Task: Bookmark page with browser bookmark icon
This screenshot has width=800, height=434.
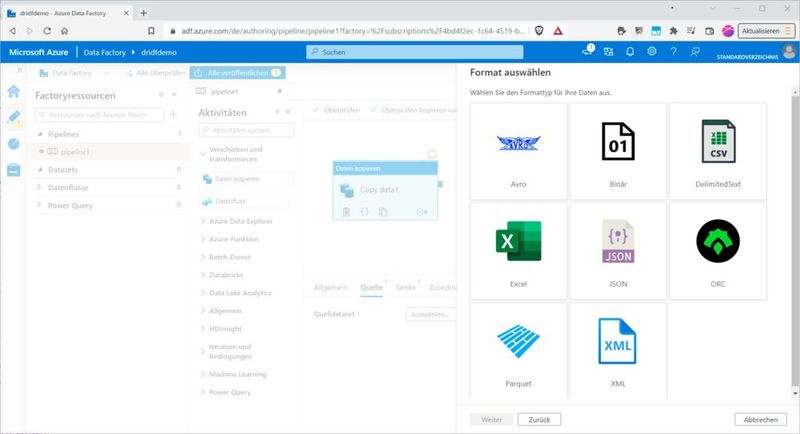Action: (x=151, y=31)
